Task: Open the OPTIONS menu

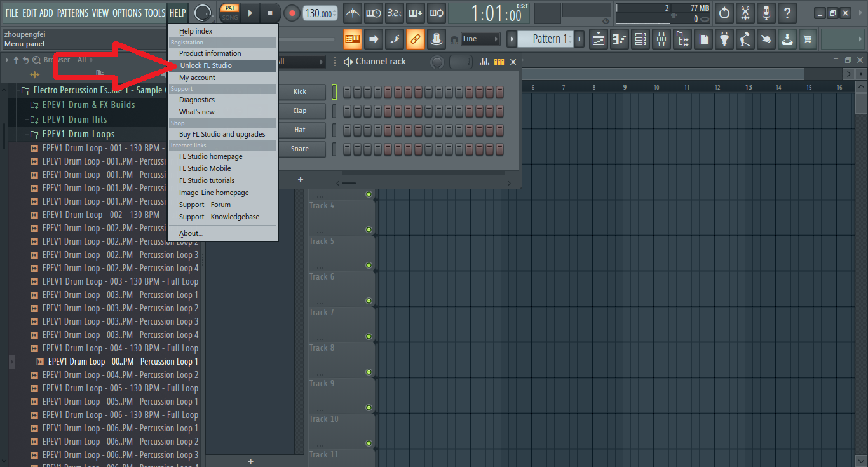Action: click(127, 13)
